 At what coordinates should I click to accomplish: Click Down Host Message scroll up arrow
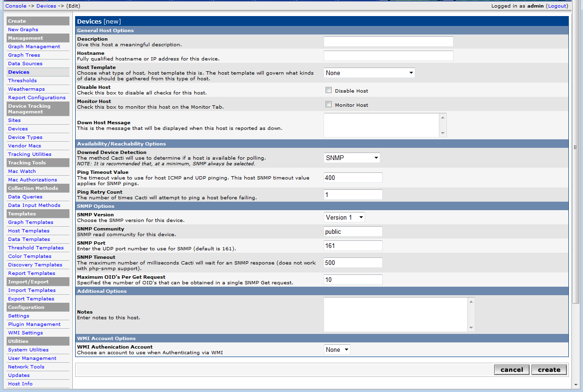pos(443,117)
